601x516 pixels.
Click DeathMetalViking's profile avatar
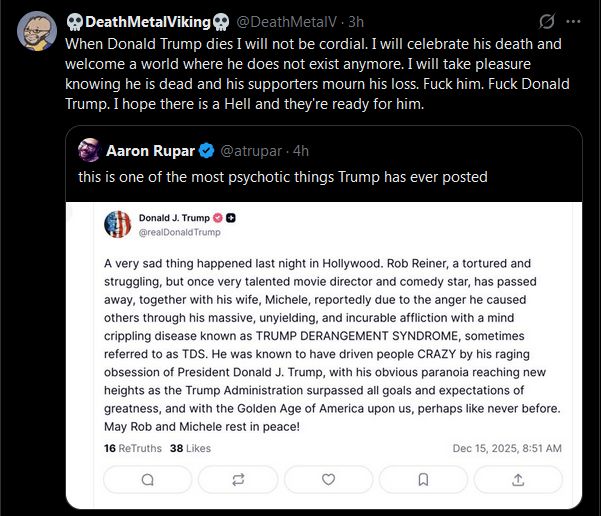pyautogui.click(x=36, y=31)
